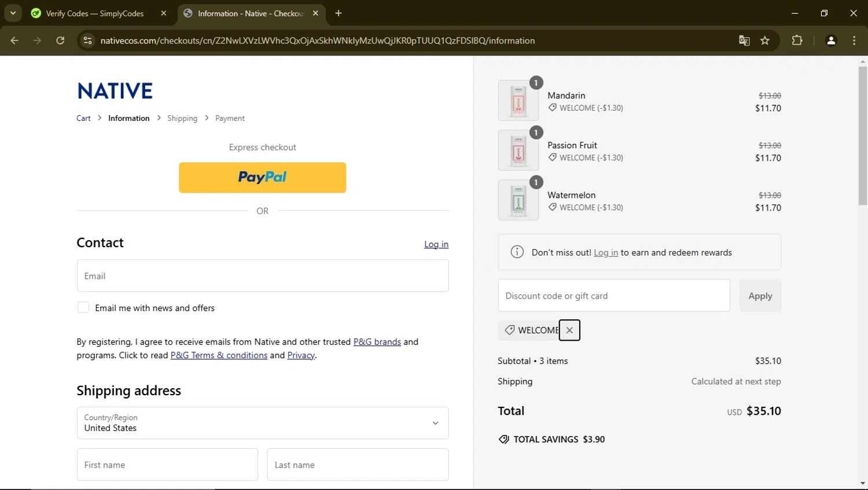
Task: Select the Shipping breadcrumb step
Action: pyautogui.click(x=182, y=118)
